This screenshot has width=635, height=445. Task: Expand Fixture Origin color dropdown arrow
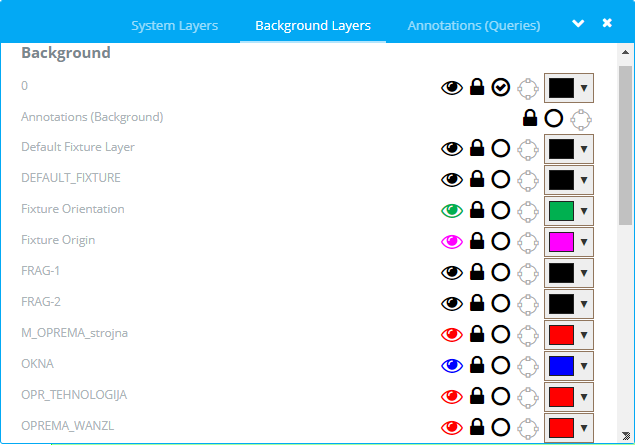(x=584, y=242)
